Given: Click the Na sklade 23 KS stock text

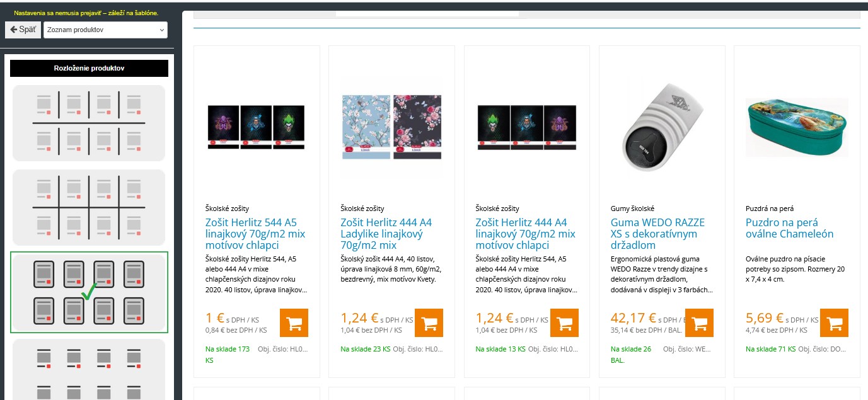Looking at the screenshot, I should tap(365, 349).
